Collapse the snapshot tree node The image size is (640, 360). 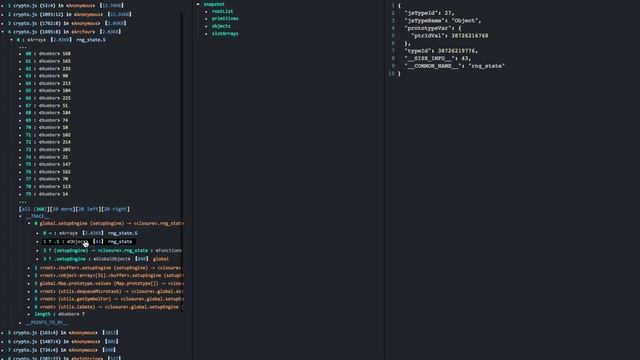198,4
